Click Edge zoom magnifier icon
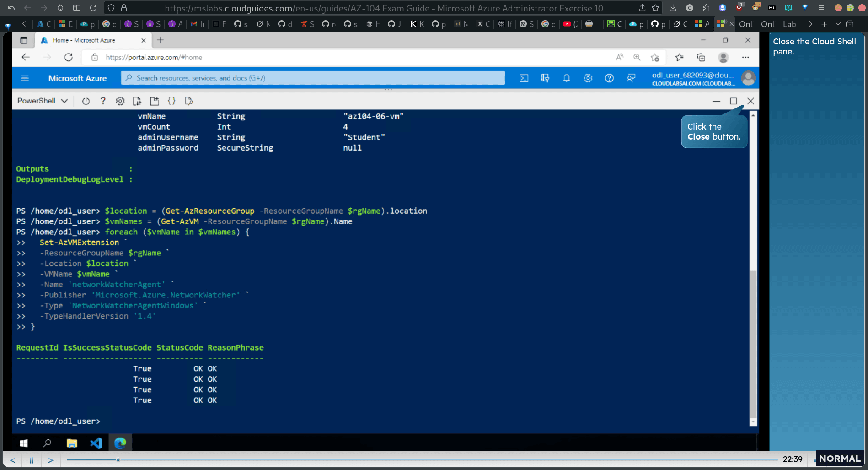Image resolution: width=868 pixels, height=470 pixels. click(x=637, y=57)
